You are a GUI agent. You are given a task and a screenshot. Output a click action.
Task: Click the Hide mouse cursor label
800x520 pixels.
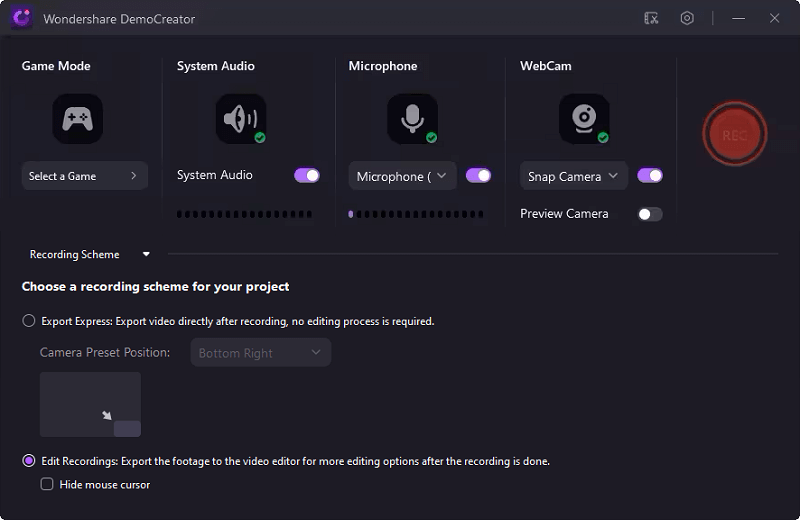click(x=105, y=485)
